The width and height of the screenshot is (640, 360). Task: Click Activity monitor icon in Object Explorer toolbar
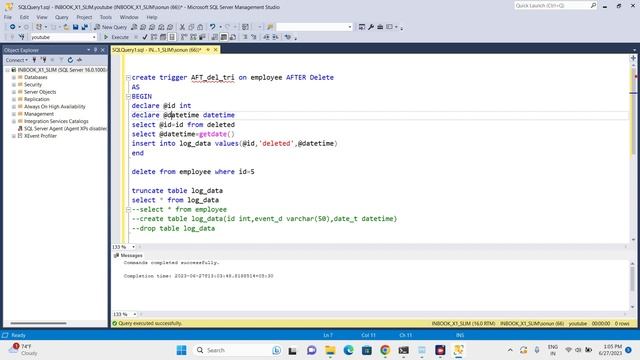tap(79, 60)
